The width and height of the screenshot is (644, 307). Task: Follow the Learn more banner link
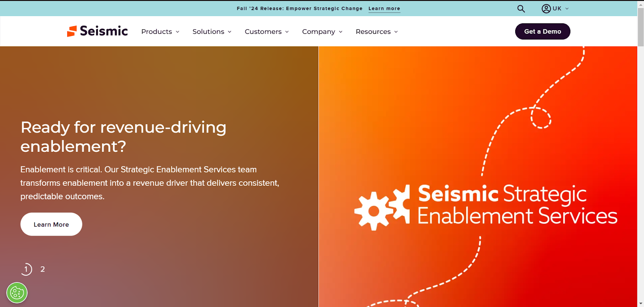click(384, 8)
